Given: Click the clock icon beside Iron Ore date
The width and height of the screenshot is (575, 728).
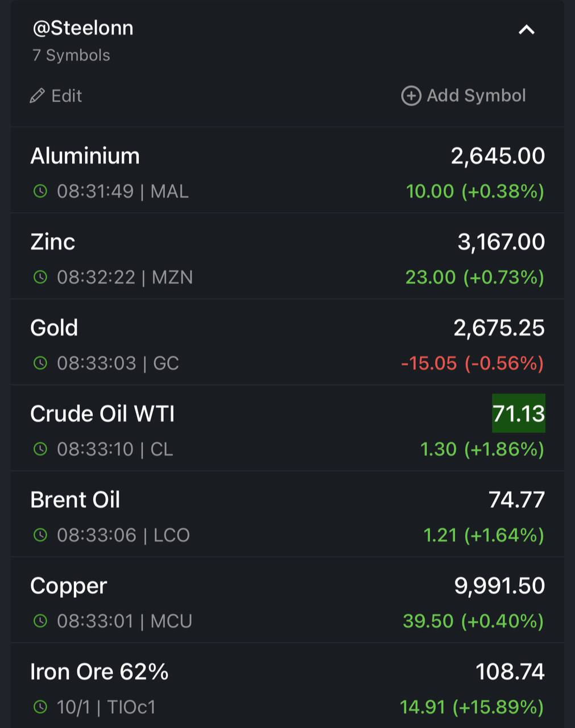Looking at the screenshot, I should pos(40,707).
